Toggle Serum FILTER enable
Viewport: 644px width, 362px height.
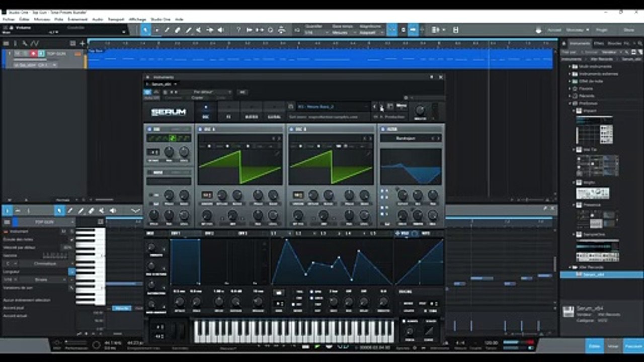[x=382, y=129]
